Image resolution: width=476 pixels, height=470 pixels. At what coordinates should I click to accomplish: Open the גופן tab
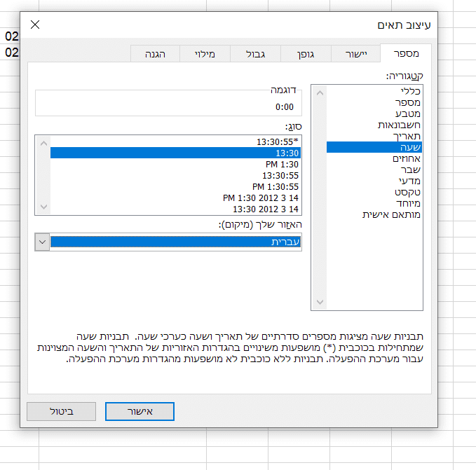[306, 54]
